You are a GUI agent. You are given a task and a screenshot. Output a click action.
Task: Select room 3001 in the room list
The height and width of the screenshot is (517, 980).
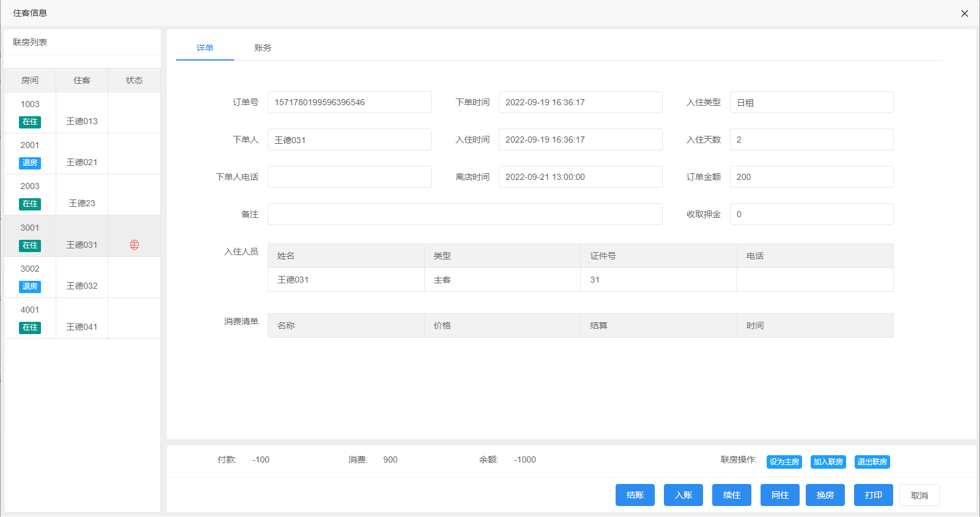tap(82, 236)
